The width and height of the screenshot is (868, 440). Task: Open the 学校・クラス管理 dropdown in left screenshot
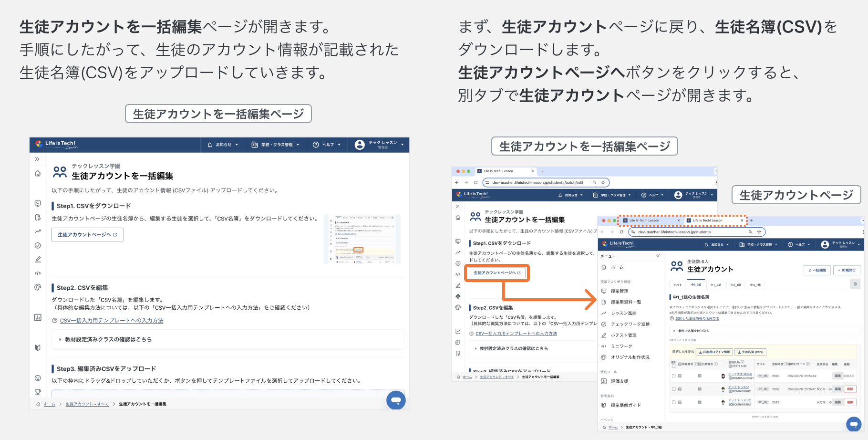[275, 145]
